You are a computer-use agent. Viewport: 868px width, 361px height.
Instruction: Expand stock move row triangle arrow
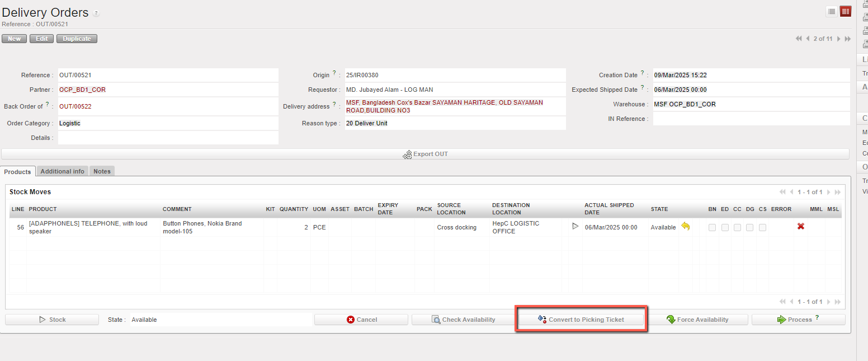pyautogui.click(x=575, y=227)
